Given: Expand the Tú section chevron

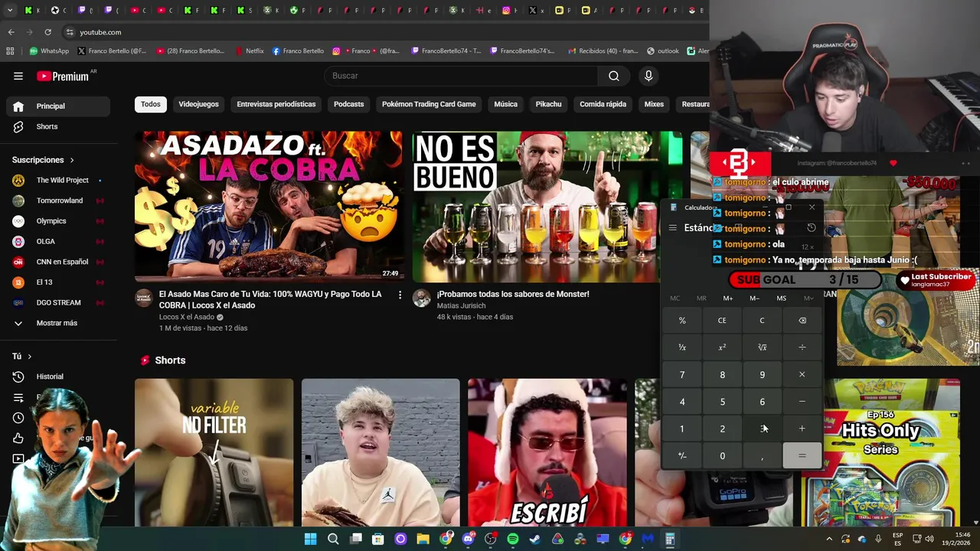Looking at the screenshot, I should coord(30,357).
